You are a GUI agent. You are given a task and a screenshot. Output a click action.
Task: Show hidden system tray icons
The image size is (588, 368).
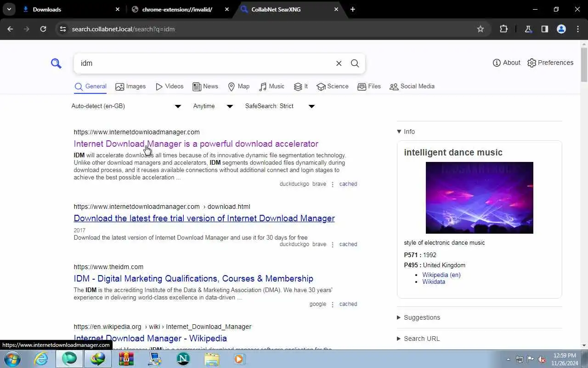[x=508, y=359]
